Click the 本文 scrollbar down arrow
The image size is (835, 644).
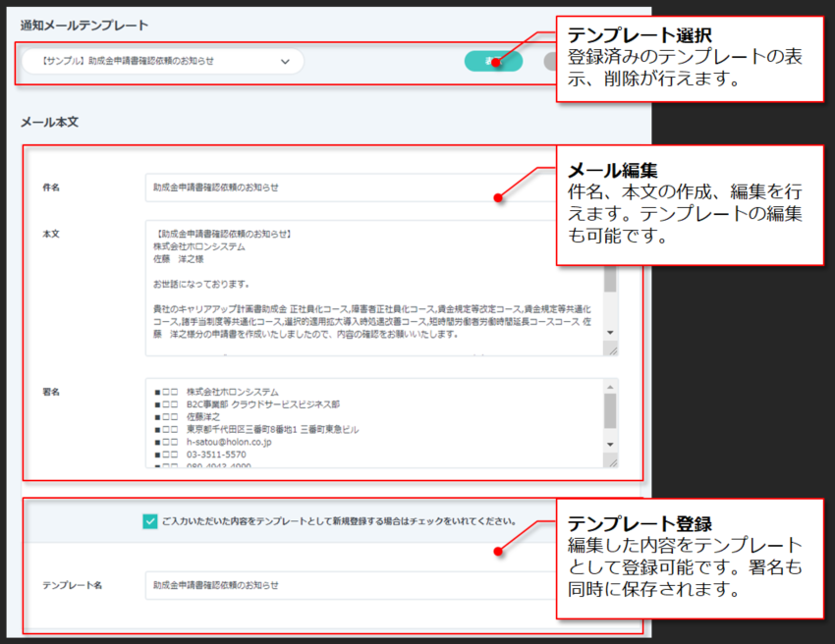(x=610, y=332)
